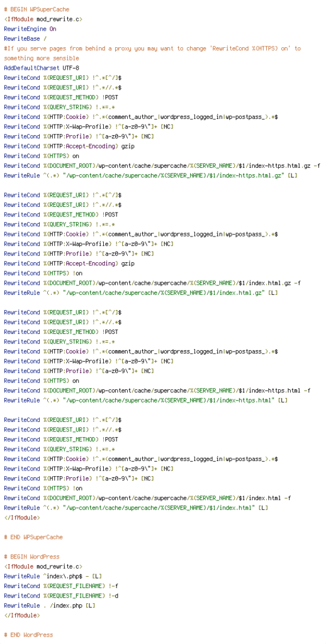The image size is (326, 644).
Task: Click the first 'RewriteCond %{HTTPS} !on' line
Action: point(43,274)
